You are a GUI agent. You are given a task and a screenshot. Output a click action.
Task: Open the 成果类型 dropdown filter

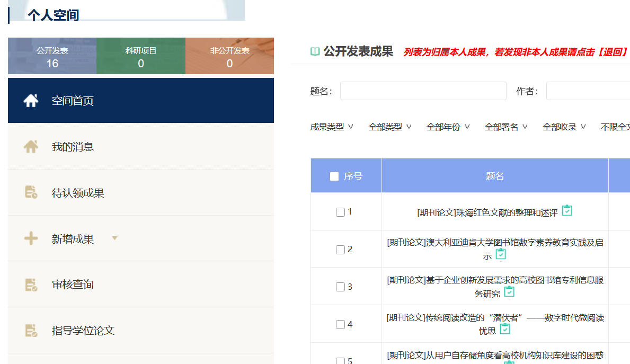pyautogui.click(x=332, y=127)
